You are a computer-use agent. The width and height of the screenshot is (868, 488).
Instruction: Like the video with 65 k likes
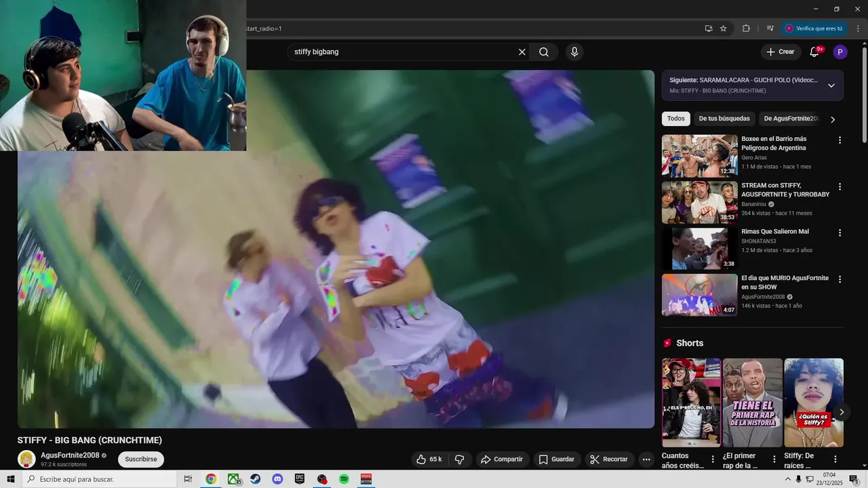pos(429,460)
